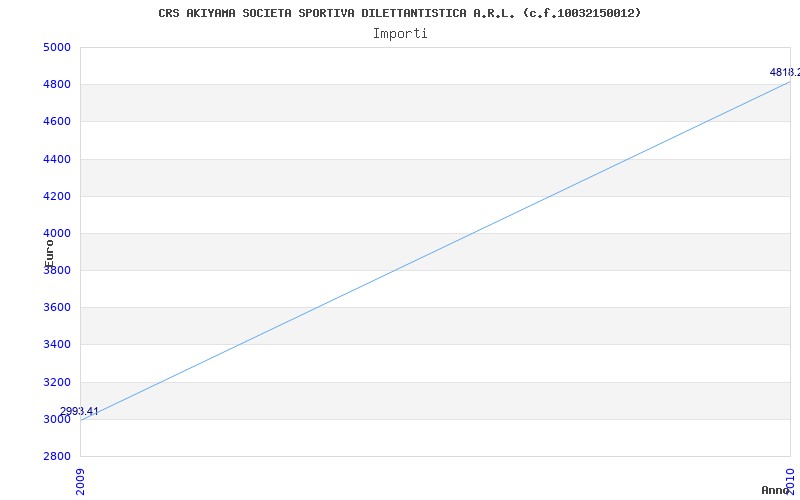The image size is (800, 500).
Task: Click the chart title CRS AKIYAMA text
Action: coord(399,13)
